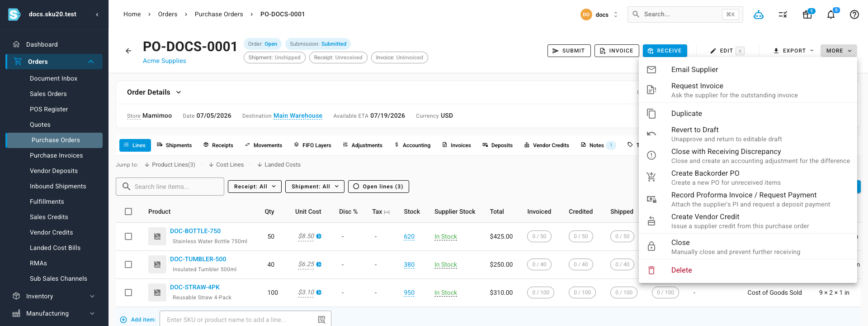Click the DOC-BOTTLE-750 product image placeholder
The image size is (868, 326).
click(157, 236)
